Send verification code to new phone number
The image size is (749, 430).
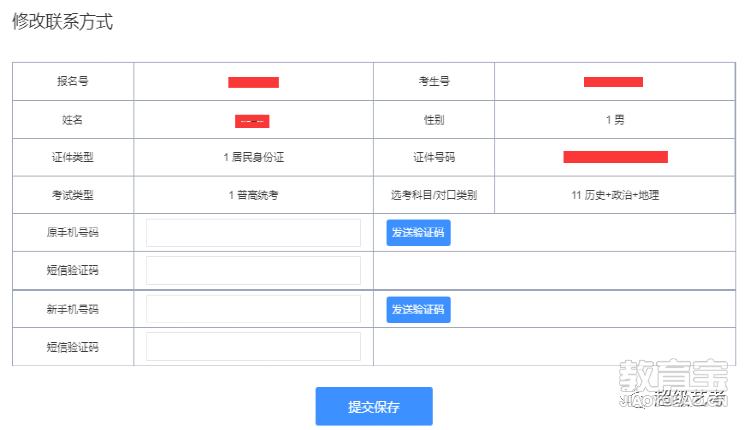pos(418,310)
